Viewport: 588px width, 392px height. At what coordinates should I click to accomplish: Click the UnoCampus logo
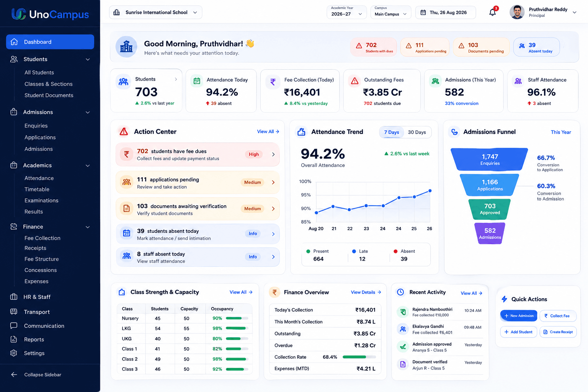(x=50, y=14)
